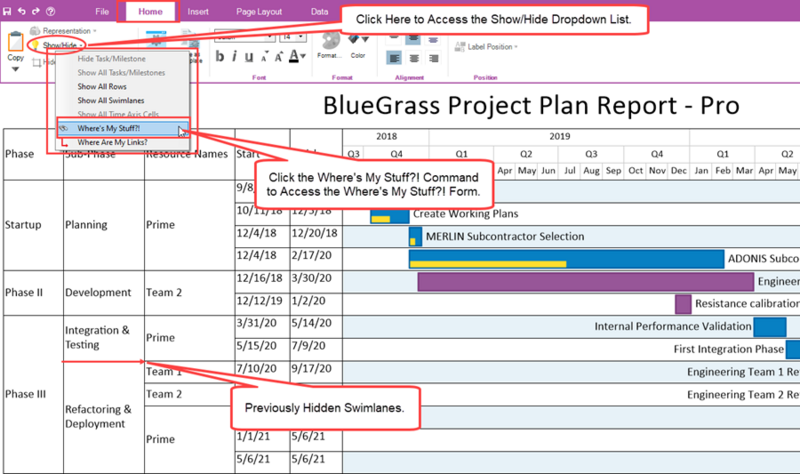Set vertical alignment to middle

[413, 39]
